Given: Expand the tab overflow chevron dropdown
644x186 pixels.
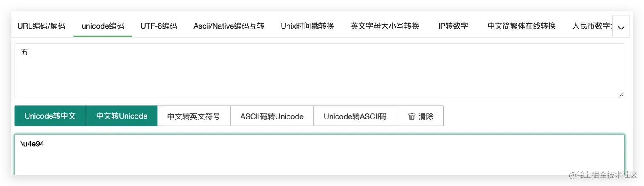Looking at the screenshot, I should (621, 27).
